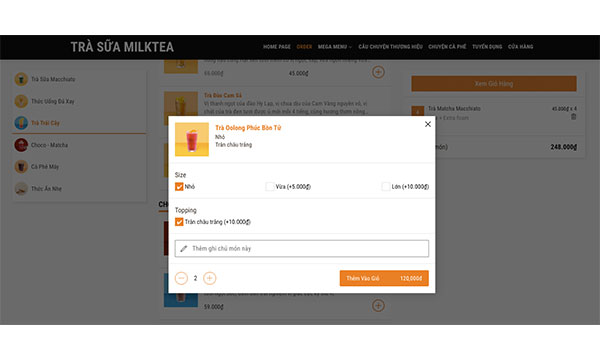The height and width of the screenshot is (360, 600).
Task: Open the ORDER nav item
Action: [304, 47]
